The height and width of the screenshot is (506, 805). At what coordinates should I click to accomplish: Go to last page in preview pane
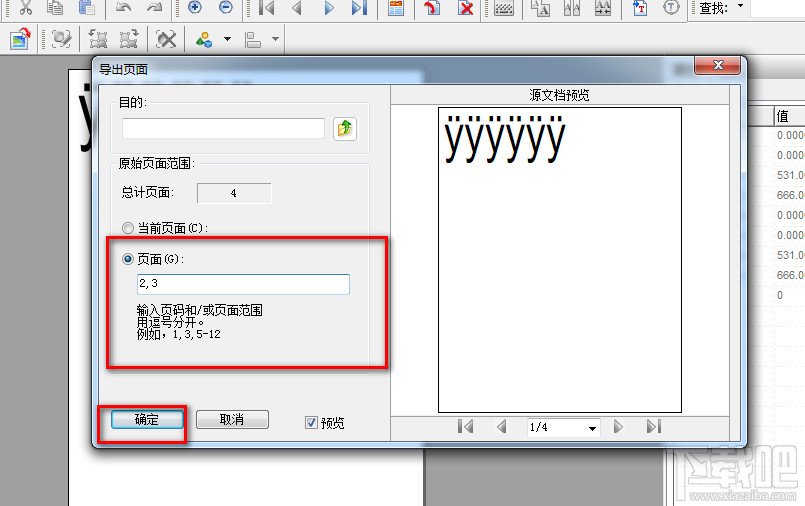pyautogui.click(x=654, y=426)
